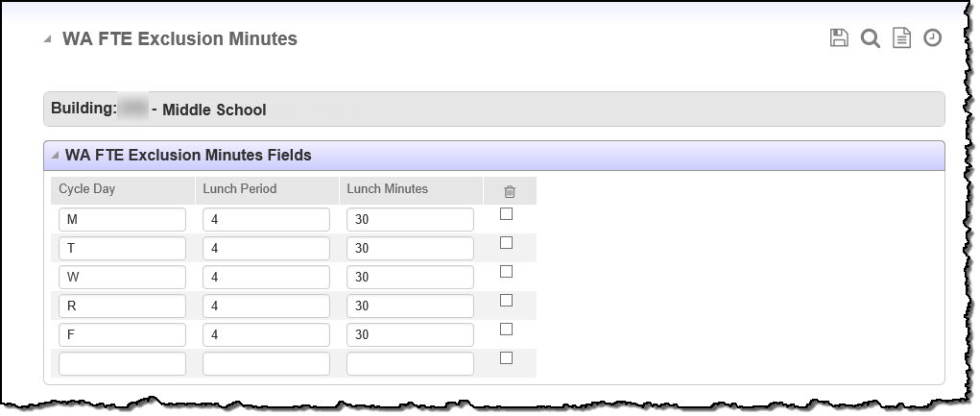This screenshot has height=416, width=980.
Task: Click the Save disk icon
Action: point(839,38)
